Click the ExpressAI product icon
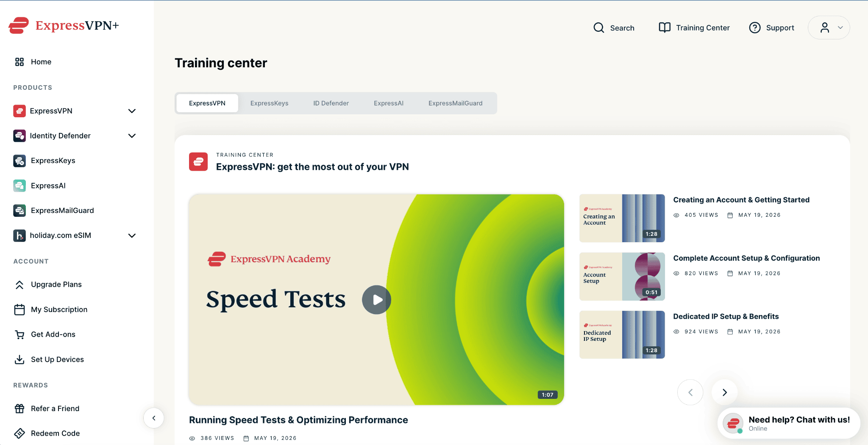Viewport: 868px width, 445px height. coord(19,185)
